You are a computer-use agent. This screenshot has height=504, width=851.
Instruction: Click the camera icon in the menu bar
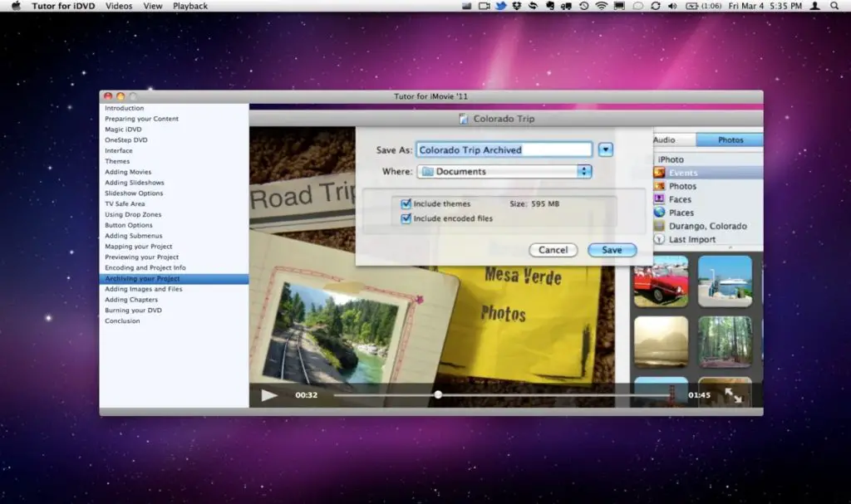tap(484, 6)
